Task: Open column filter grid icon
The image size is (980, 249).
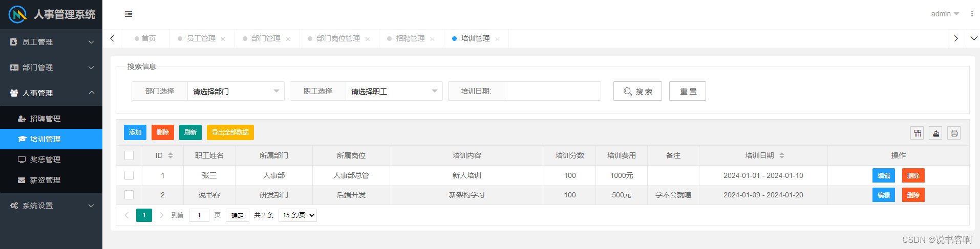Action: (918, 133)
